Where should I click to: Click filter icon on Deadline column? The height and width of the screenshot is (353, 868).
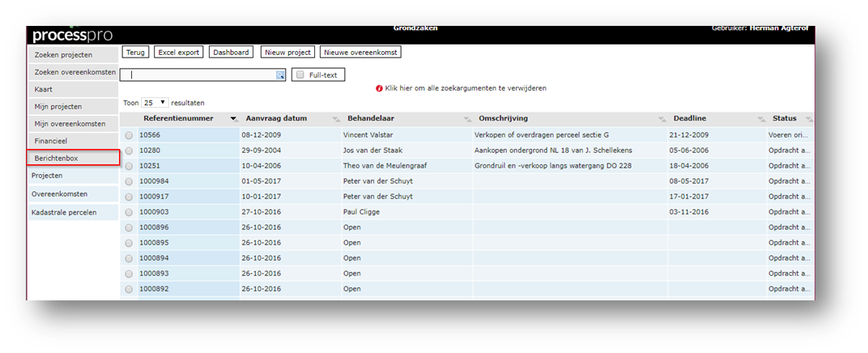click(x=760, y=119)
